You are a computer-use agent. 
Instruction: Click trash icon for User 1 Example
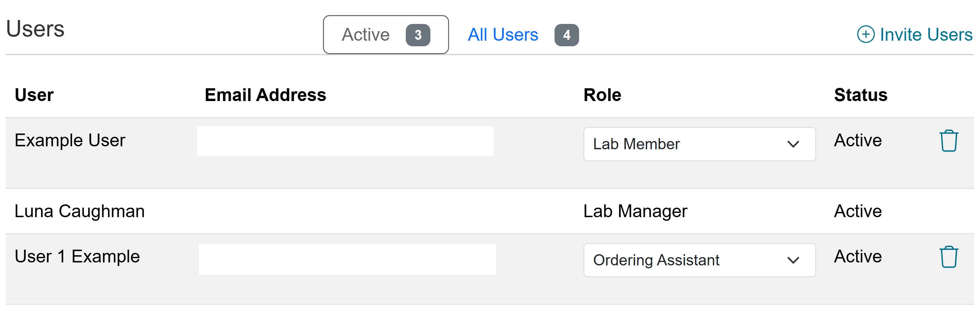[x=949, y=257]
